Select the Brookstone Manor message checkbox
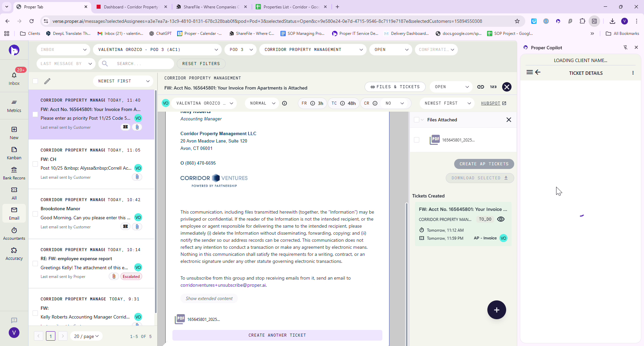The height and width of the screenshot is (346, 644). [35, 214]
